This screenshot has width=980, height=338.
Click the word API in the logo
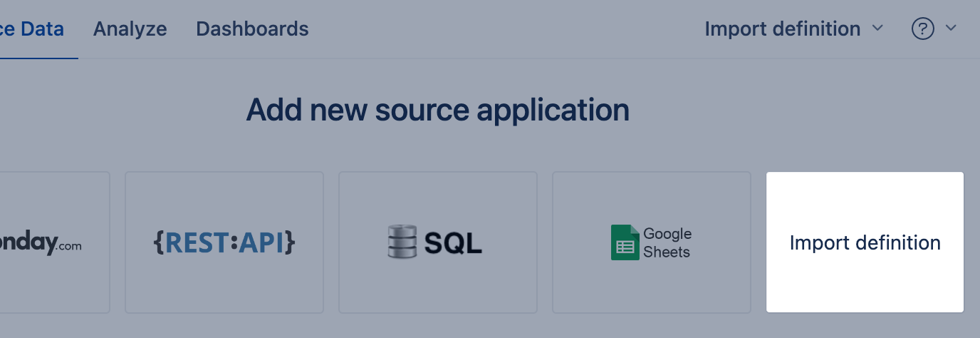(x=261, y=242)
